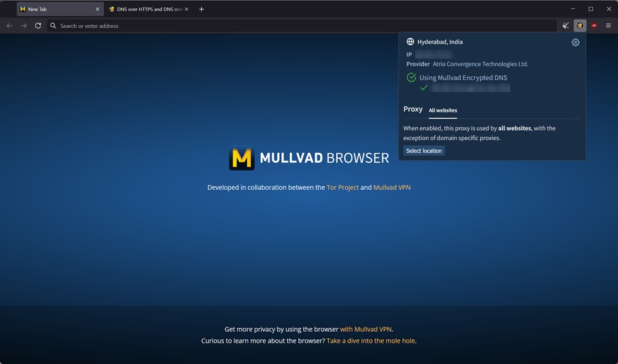
Task: Enable the back navigation arrow
Action: pos(9,25)
